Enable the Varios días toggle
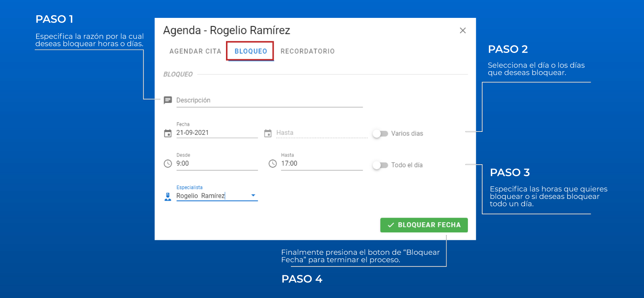644x298 pixels. [380, 133]
